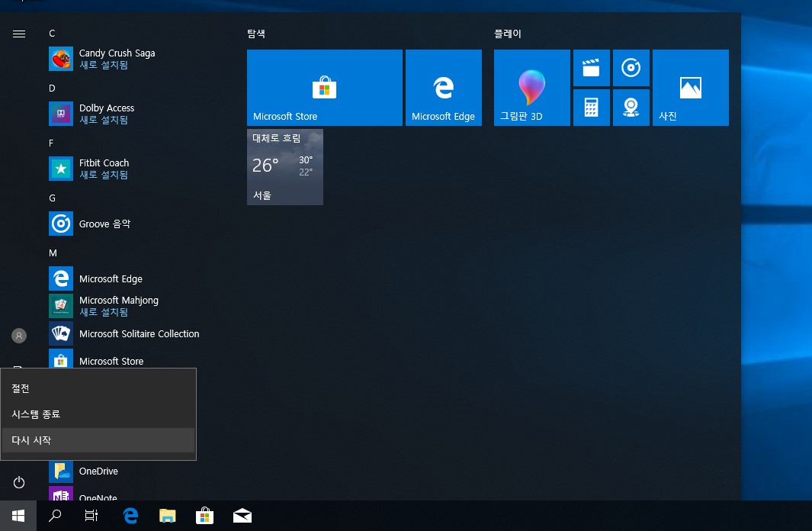
Task: Open Dolby Access app icon
Action: [60, 114]
